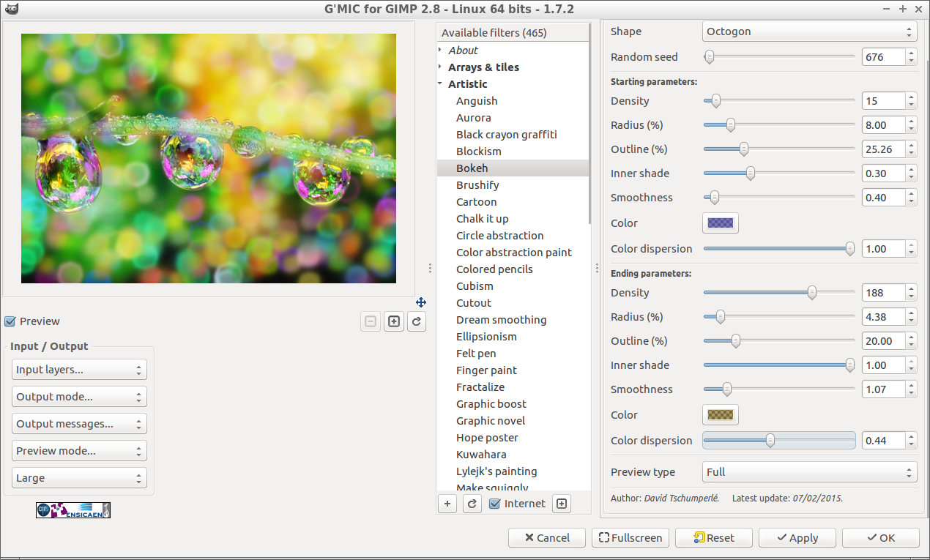Select the Bokeh filter
930x560 pixels.
[472, 168]
